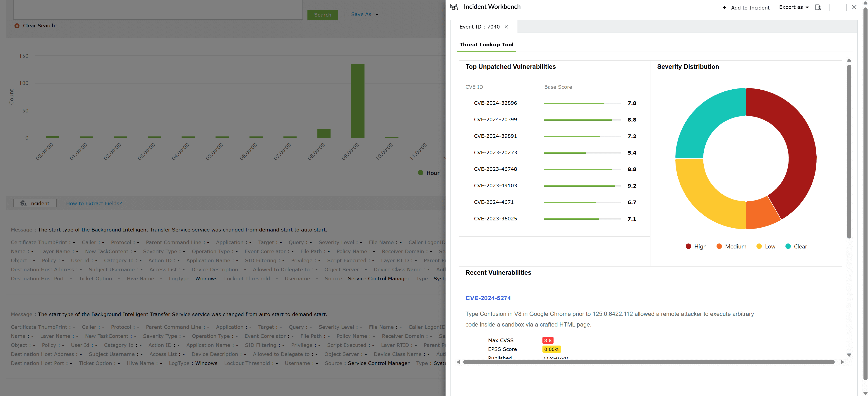Open the scheduled export icon next to Export as

point(818,7)
